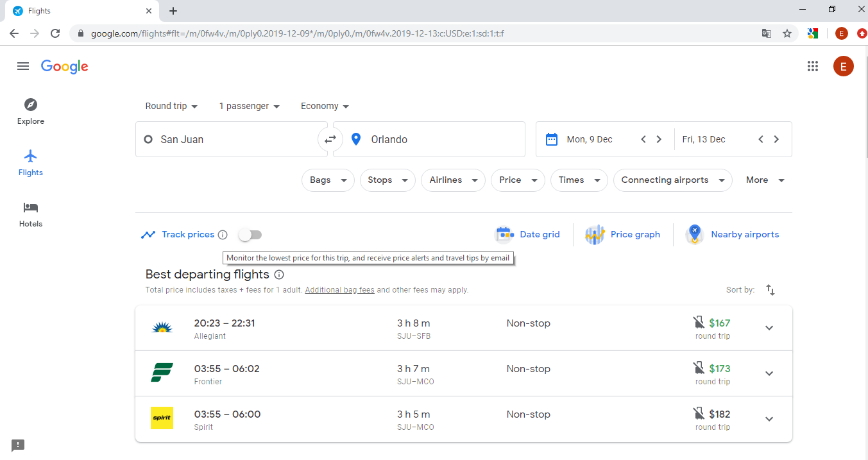Click the Track prices label
Screen dimensions: 868x460
188,235
